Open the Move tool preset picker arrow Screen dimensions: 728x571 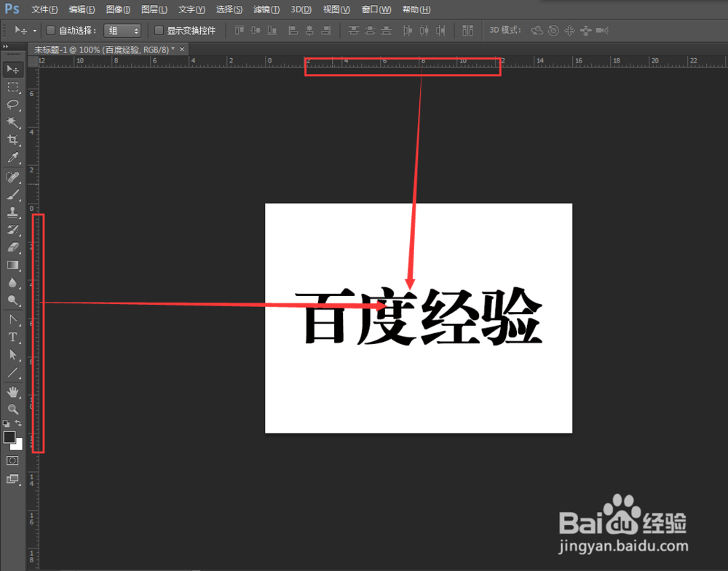(x=34, y=31)
